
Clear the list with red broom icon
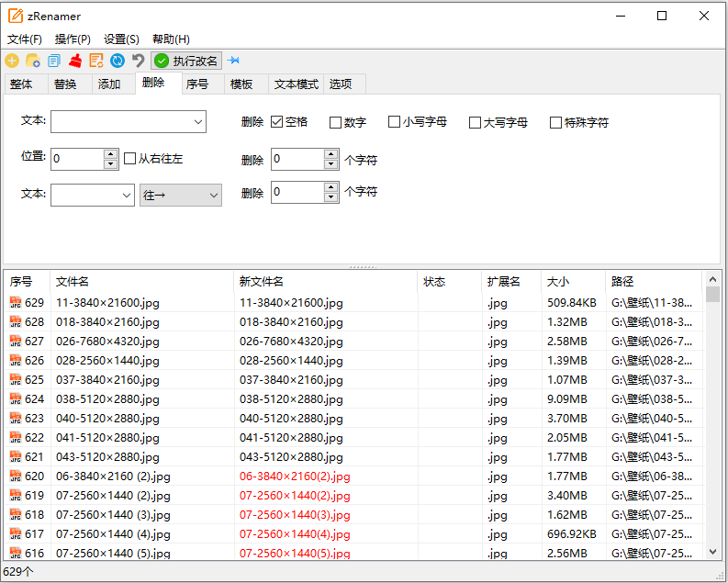pos(75,61)
